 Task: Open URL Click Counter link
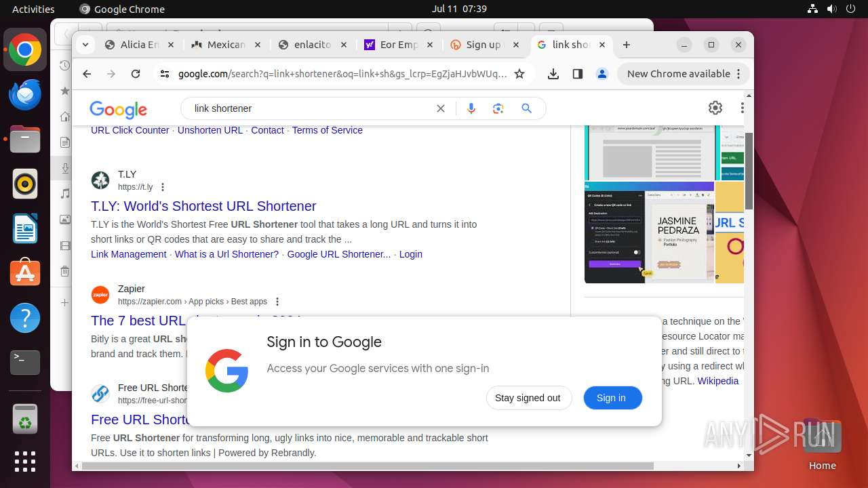coord(130,130)
